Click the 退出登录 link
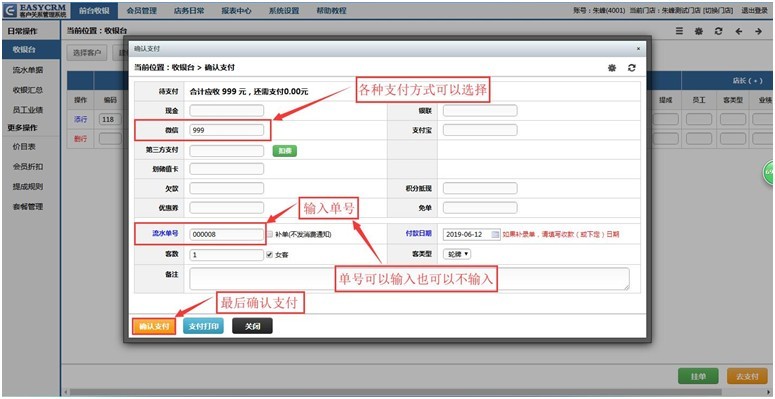Viewport: 775px width, 399px height. click(754, 10)
